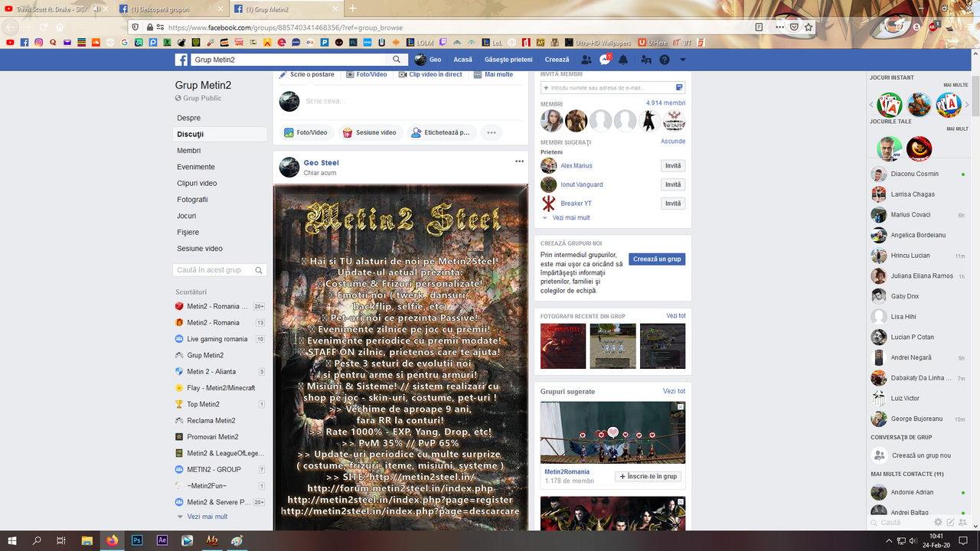The height and width of the screenshot is (551, 980).
Task: Select the 'Foto/Video' composer tab
Action: tap(367, 74)
